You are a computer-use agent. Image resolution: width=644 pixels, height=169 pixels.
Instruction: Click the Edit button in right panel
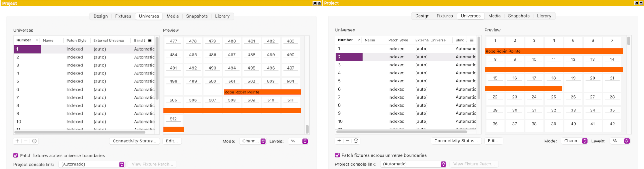point(493,141)
